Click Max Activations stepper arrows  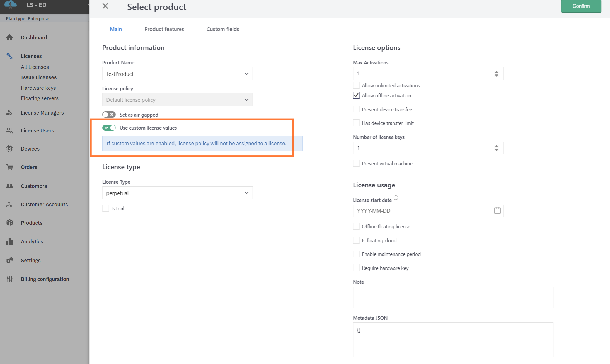(x=496, y=74)
